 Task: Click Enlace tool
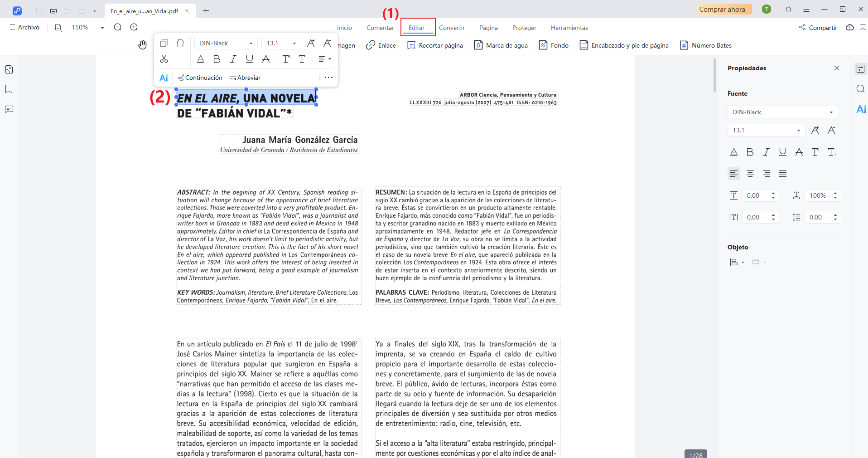[x=381, y=45]
